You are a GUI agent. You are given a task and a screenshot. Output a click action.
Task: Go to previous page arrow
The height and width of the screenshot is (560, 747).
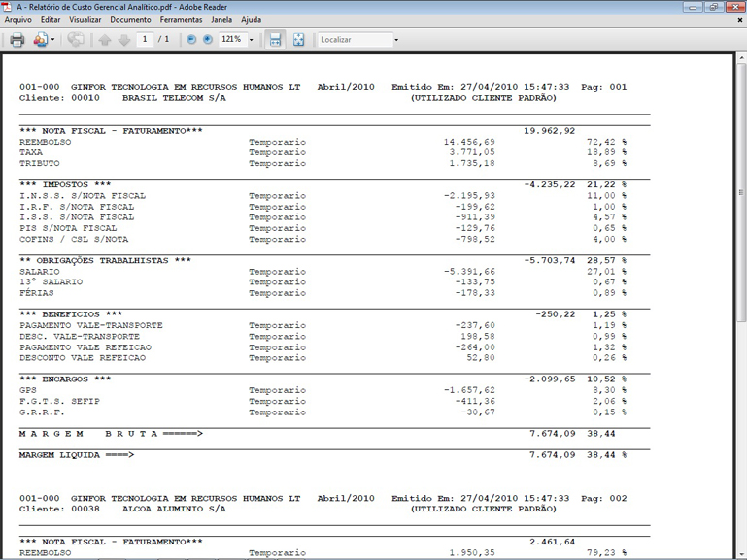click(104, 40)
